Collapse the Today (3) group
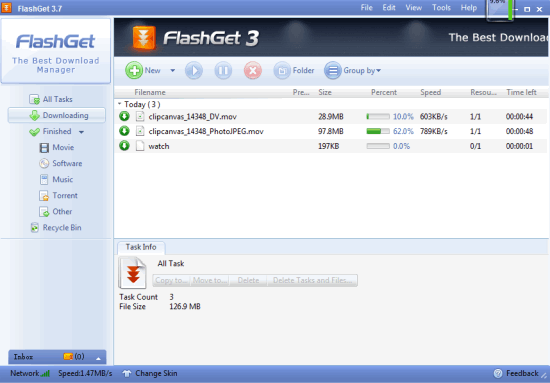 (x=120, y=104)
